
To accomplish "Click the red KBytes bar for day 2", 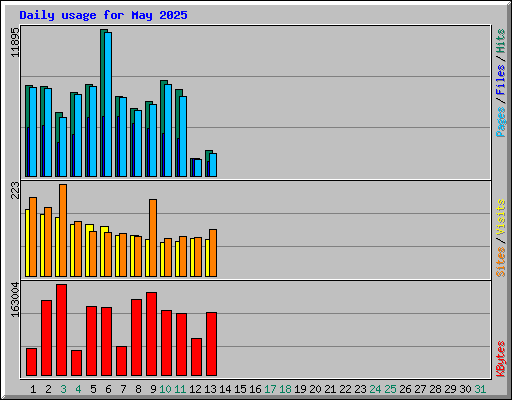I will point(47,338).
